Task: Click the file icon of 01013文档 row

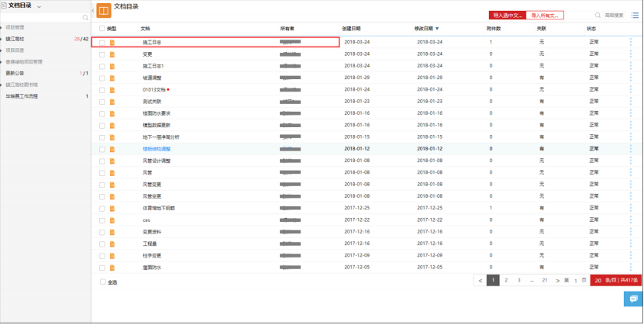Action: (112, 89)
